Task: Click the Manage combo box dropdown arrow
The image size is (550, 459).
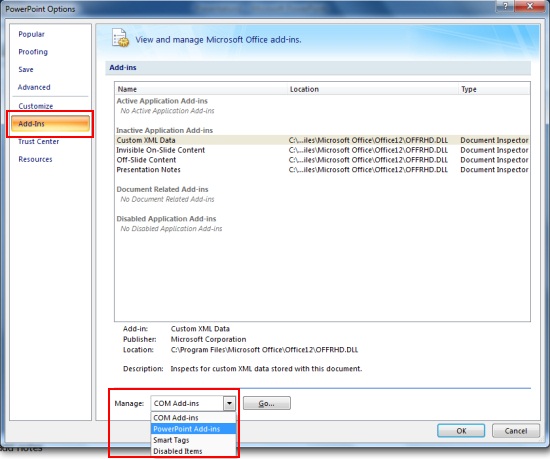Action: tap(229, 403)
